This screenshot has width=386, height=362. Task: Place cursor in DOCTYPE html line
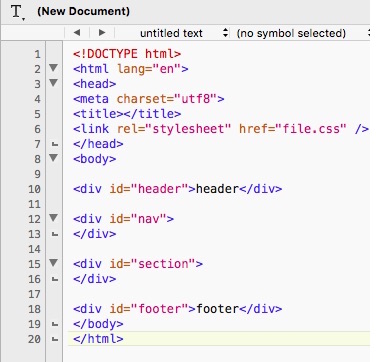(x=127, y=54)
